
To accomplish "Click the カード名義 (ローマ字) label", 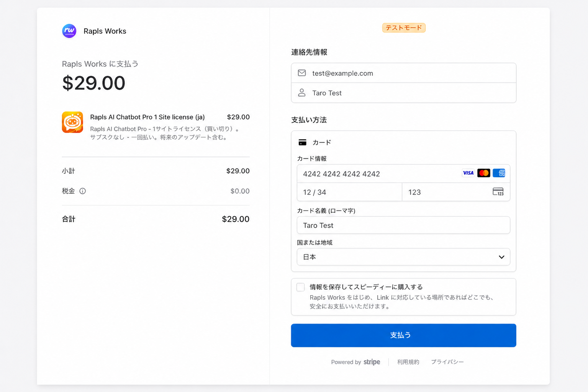I will coord(326,211).
